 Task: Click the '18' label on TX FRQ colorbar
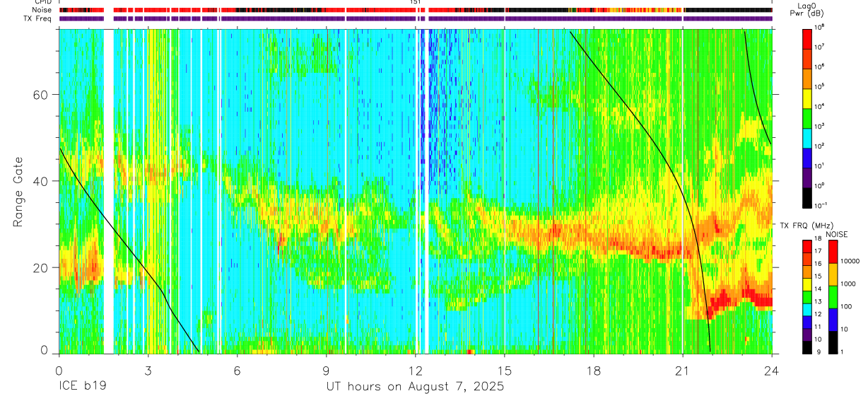[818, 240]
